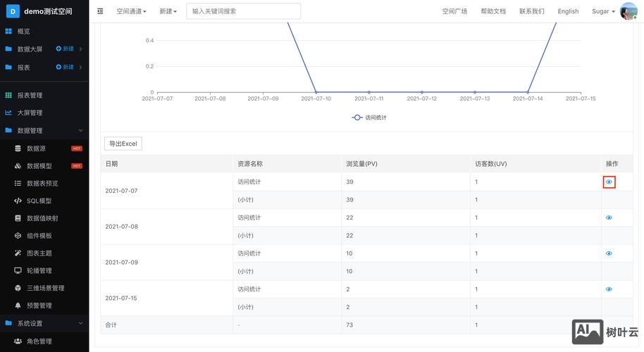Click the 三维场景管理 cube icon

click(18, 288)
